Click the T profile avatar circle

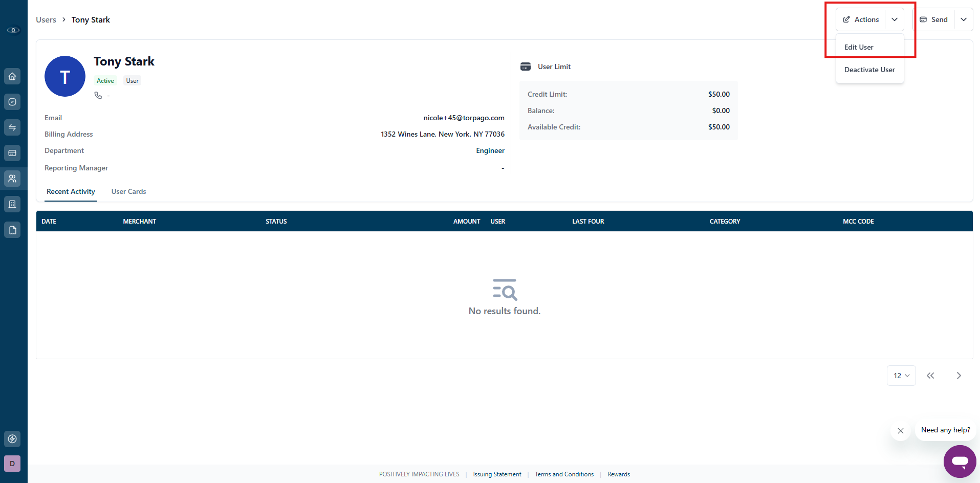[x=65, y=76]
